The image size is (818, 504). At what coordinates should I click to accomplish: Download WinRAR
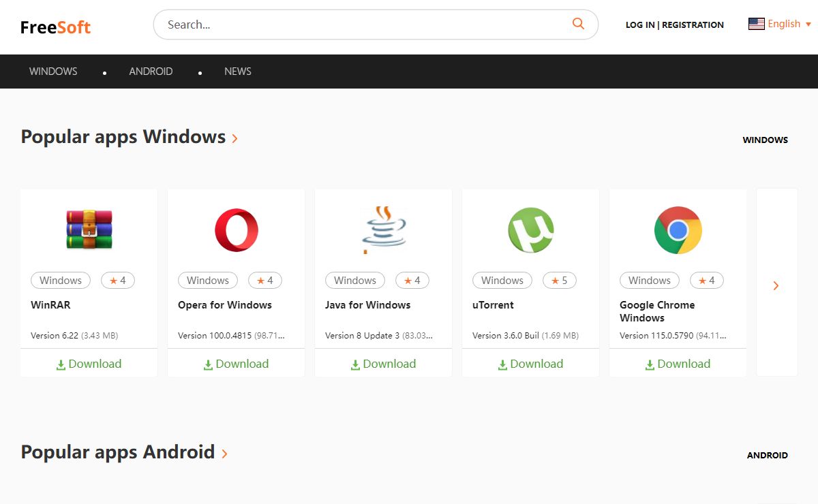click(89, 364)
